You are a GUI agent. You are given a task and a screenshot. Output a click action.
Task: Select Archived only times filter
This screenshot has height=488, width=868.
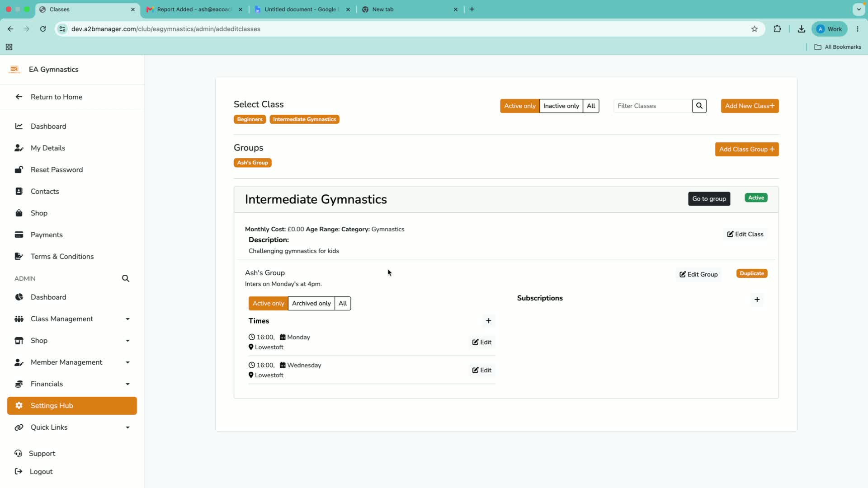[311, 303]
